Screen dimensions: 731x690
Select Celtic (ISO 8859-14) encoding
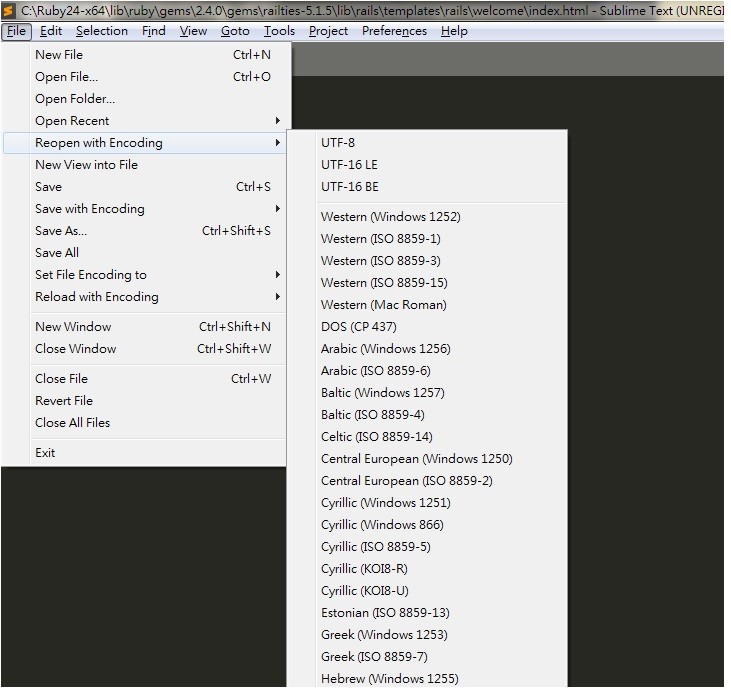[x=428, y=436]
